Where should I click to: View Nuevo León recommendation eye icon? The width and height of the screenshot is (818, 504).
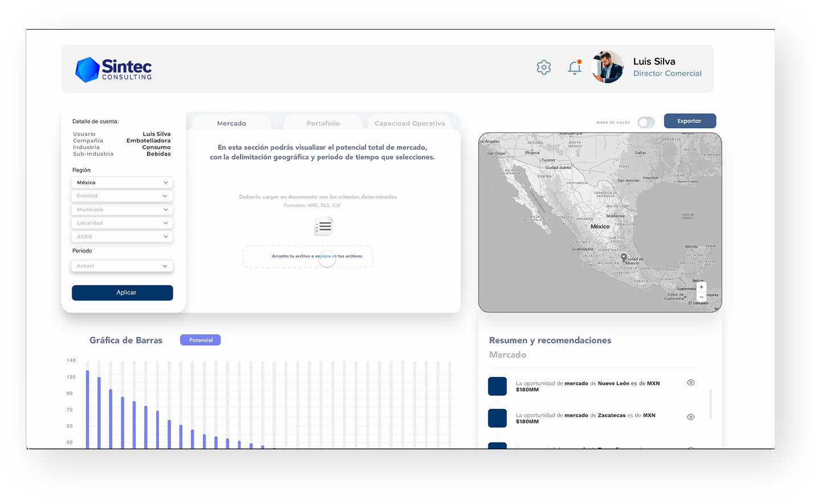(x=690, y=383)
